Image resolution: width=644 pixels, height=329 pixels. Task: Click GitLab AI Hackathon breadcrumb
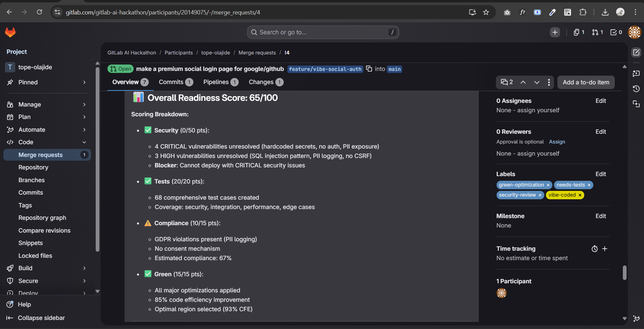point(132,53)
